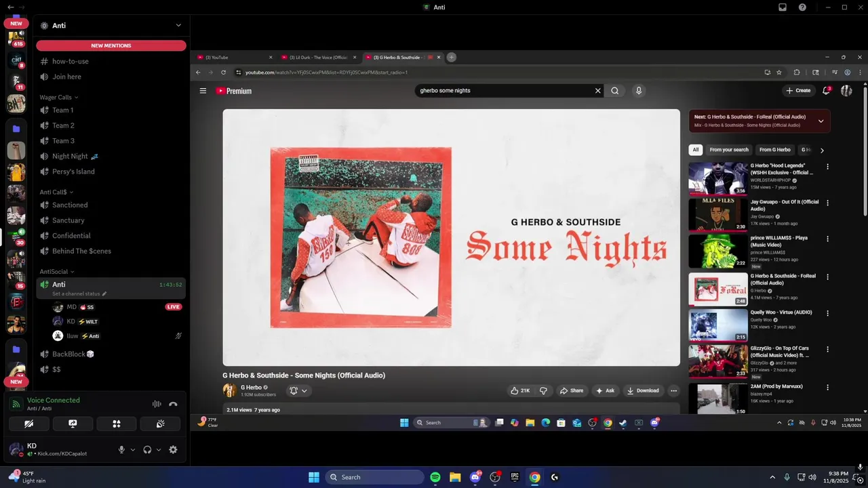Click Voice Connected status text
The height and width of the screenshot is (488, 868).
point(54,400)
